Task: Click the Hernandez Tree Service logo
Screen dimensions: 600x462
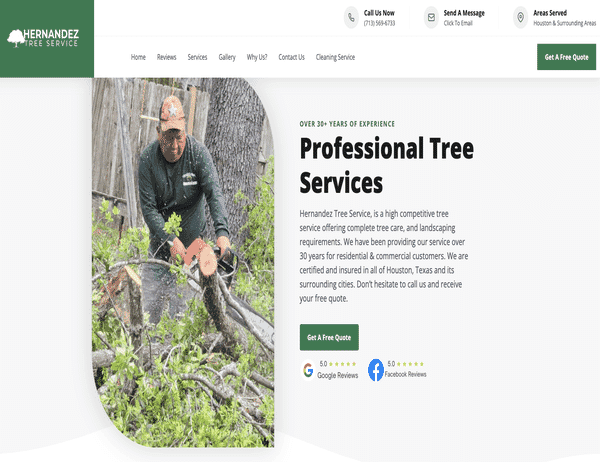Action: click(x=43, y=38)
